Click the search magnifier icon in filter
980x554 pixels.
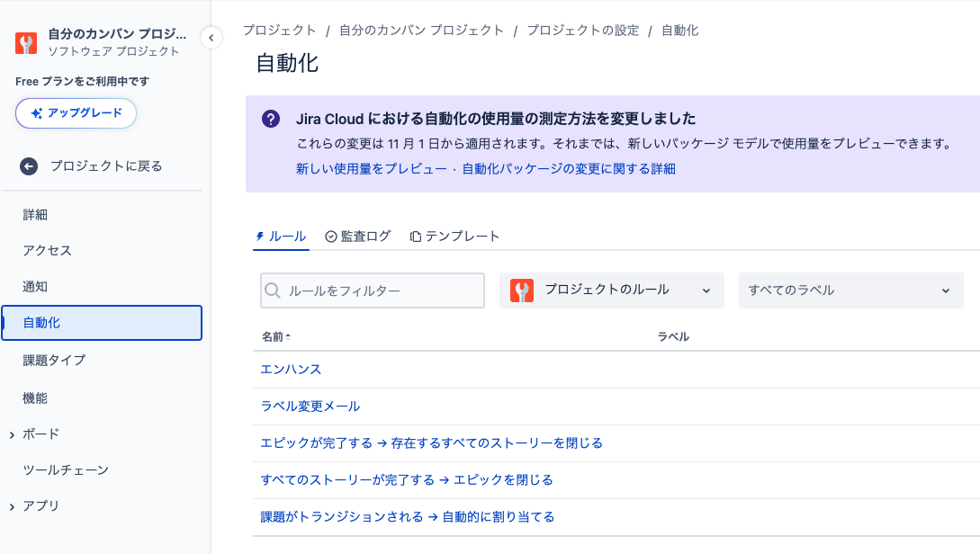tap(274, 290)
